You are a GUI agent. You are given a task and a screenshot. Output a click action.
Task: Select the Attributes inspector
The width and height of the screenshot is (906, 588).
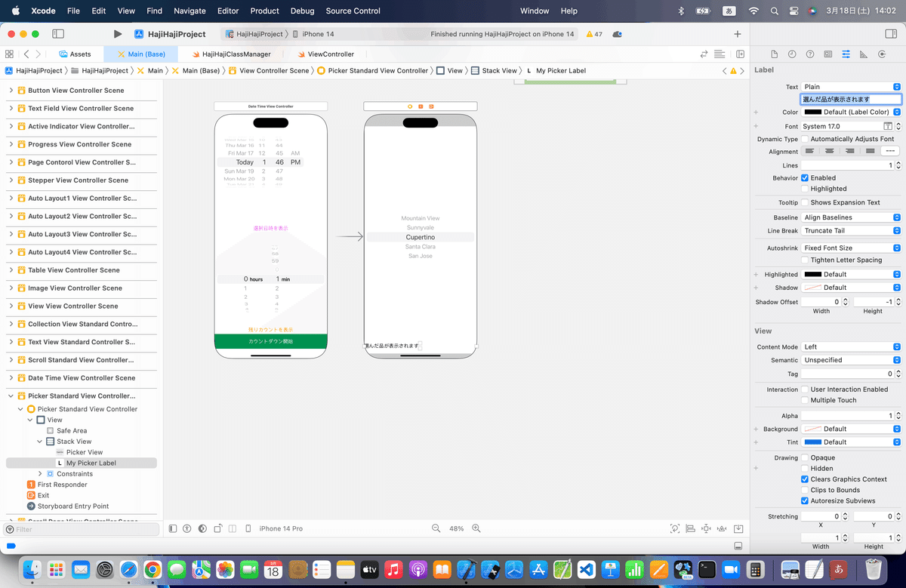[846, 54]
